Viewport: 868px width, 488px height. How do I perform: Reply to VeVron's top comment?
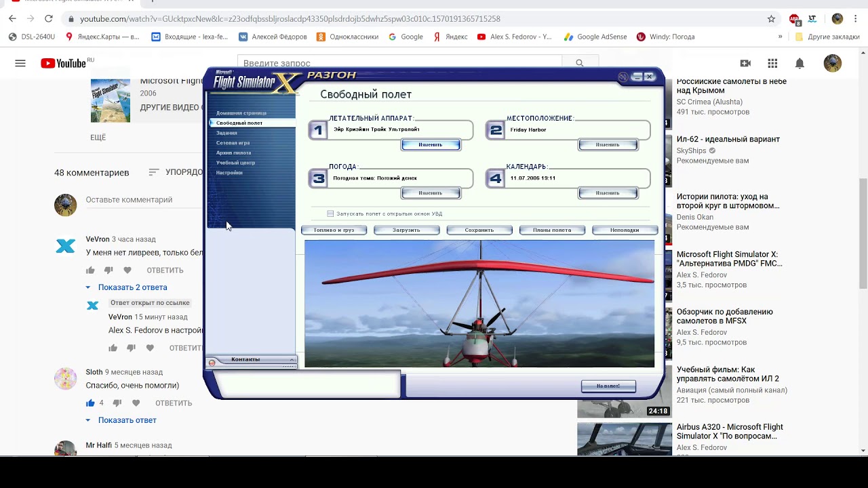point(165,270)
